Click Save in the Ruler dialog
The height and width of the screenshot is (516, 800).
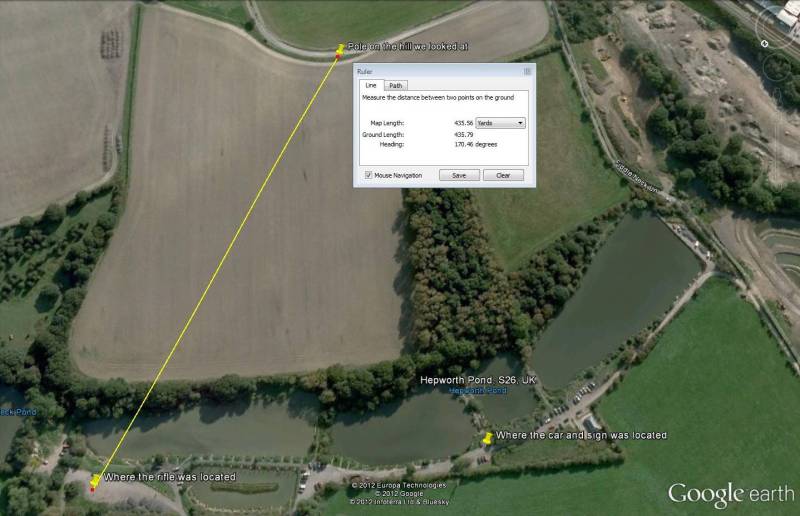point(459,175)
